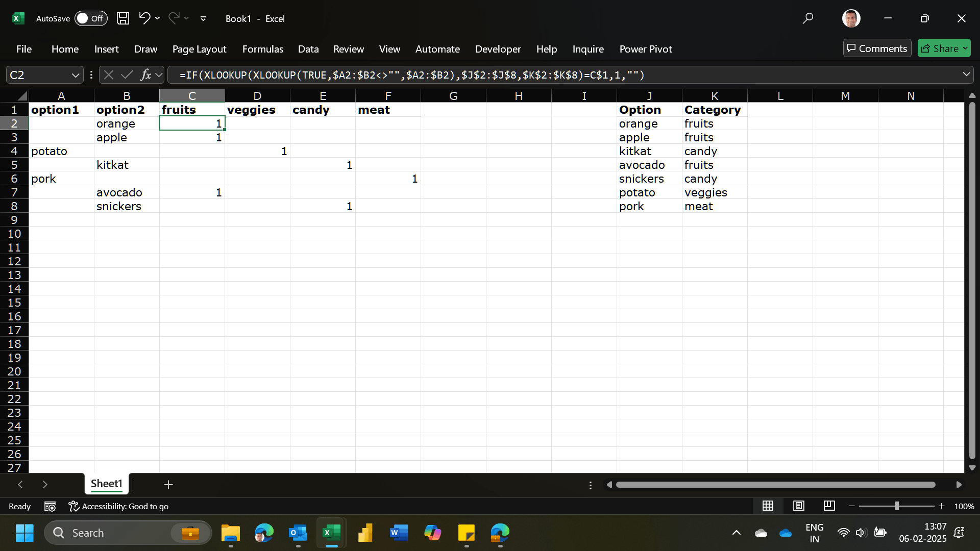Open Outlook from the taskbar
This screenshot has height=551, width=980.
(x=298, y=533)
